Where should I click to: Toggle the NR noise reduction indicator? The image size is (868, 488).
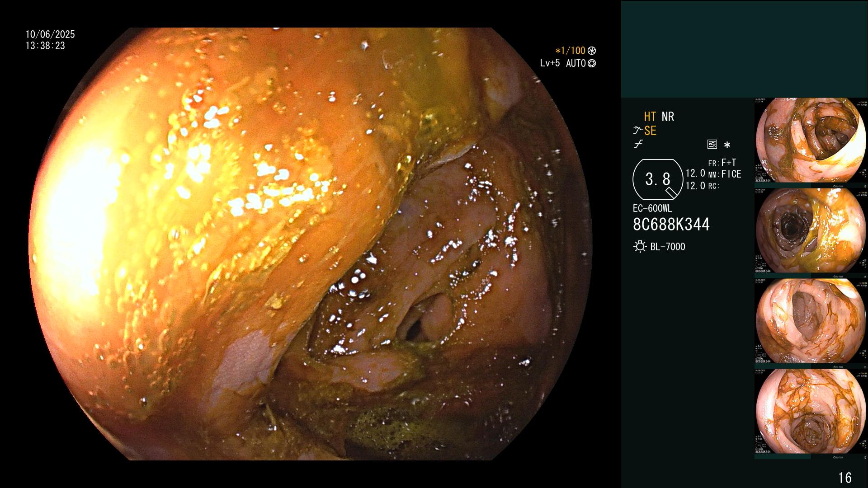[668, 117]
